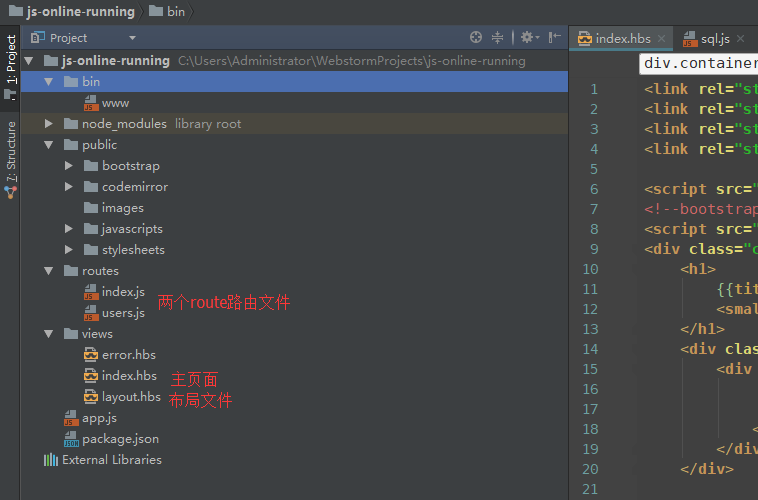Click the node_modules folder icon
Viewport: 758px width, 500px height.
[x=71, y=124]
